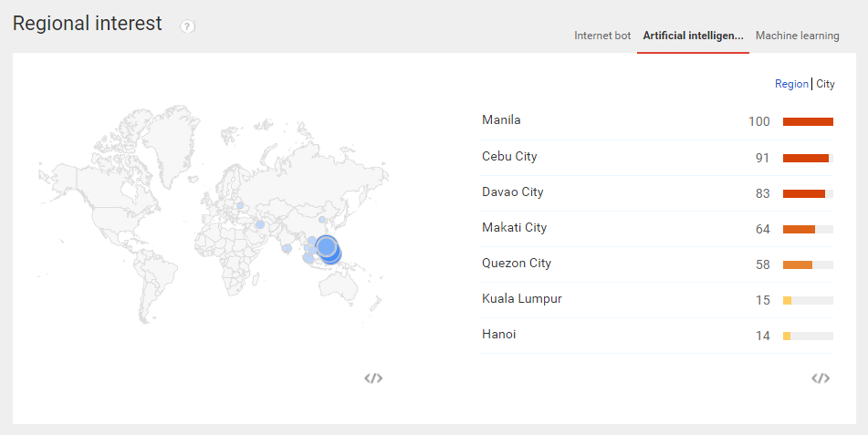
Task: Switch the view to Region
Action: tap(791, 84)
